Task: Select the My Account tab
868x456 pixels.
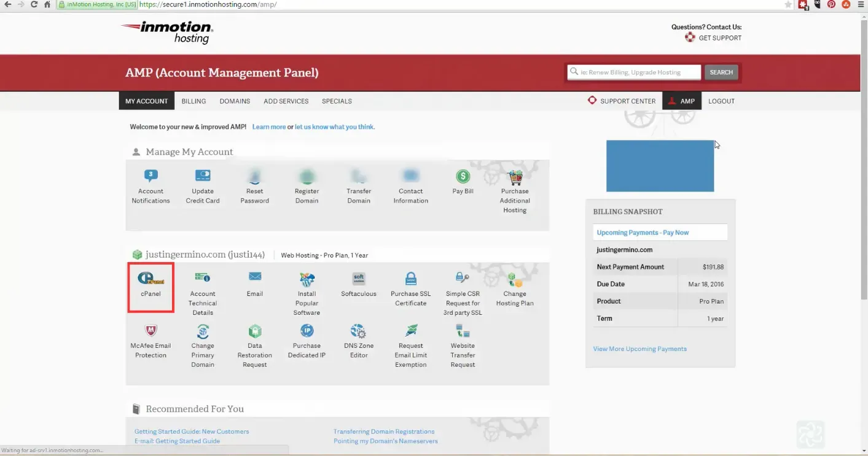Action: 146,101
